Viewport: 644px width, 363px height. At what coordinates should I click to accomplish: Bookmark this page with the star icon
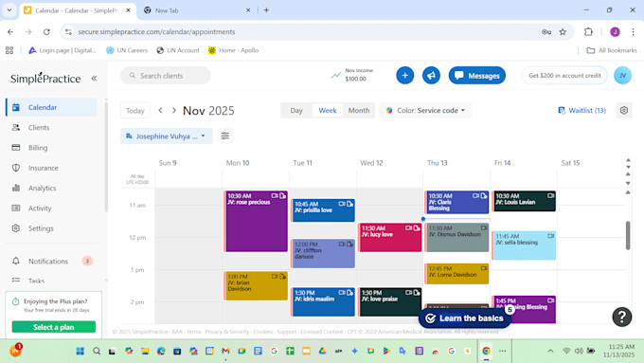[563, 31]
